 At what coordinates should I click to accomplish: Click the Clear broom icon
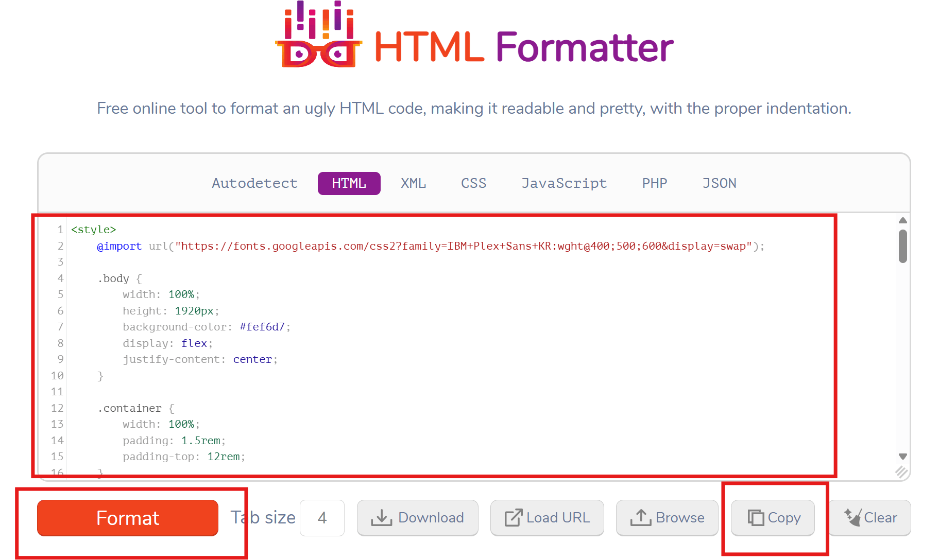coord(852,517)
